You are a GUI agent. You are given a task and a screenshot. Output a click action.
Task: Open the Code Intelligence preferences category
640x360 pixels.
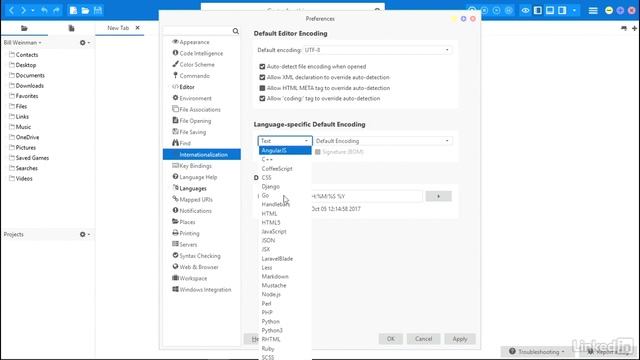[x=202, y=53]
